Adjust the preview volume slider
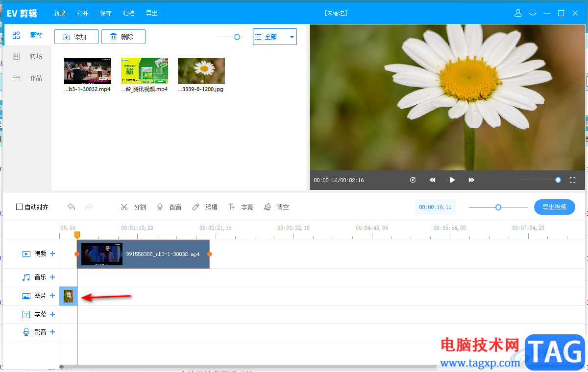 coord(558,180)
